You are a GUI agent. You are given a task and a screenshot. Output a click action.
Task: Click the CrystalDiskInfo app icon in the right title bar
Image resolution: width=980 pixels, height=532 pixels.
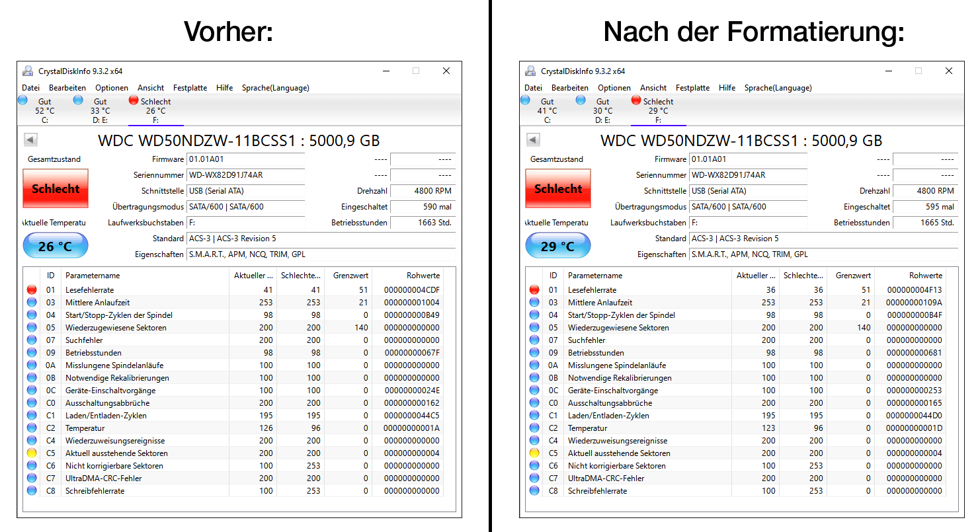coord(530,71)
